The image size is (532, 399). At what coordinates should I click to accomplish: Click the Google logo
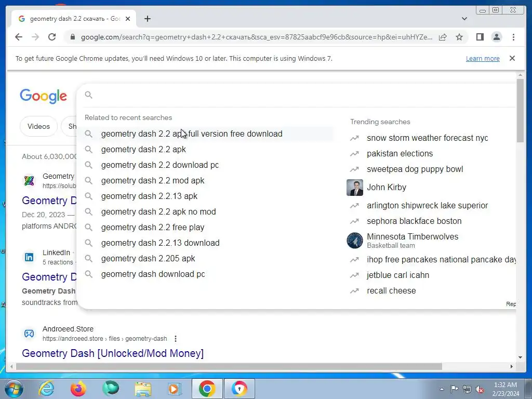click(44, 96)
